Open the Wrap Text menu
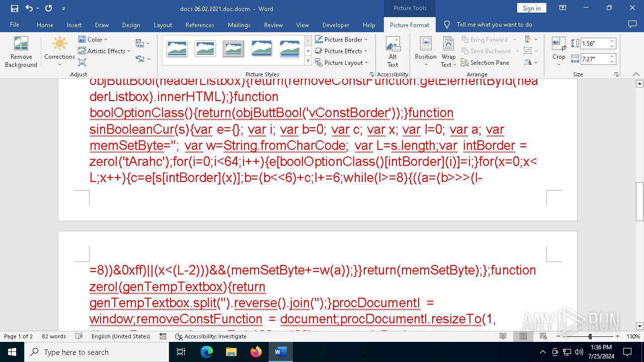 pos(448,52)
